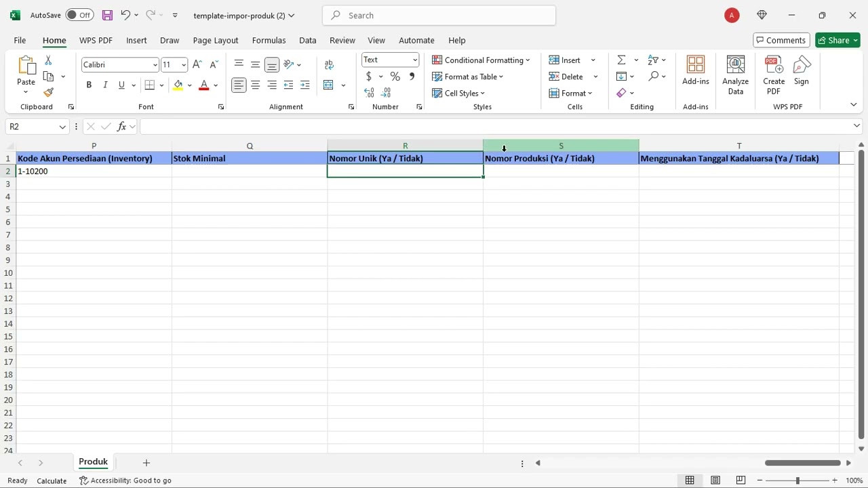Click the Add-ins button
The width and height of the screenshot is (868, 488).
[x=696, y=70]
